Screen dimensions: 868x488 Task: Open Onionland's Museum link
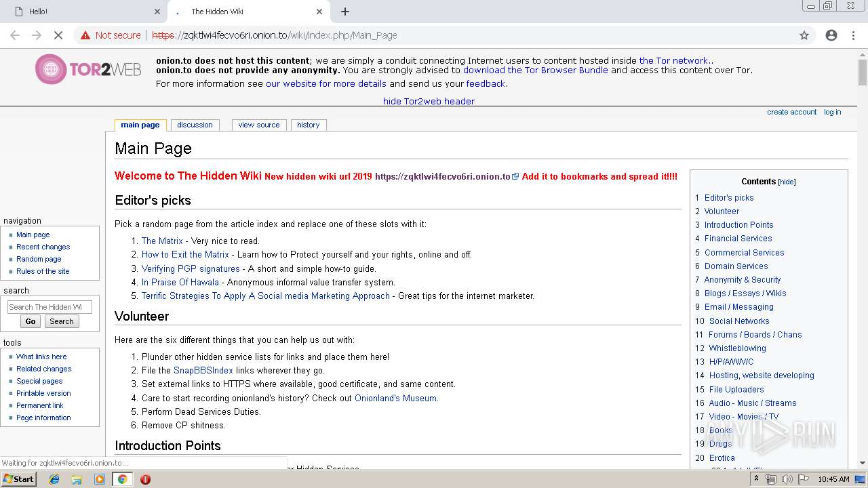pos(395,398)
